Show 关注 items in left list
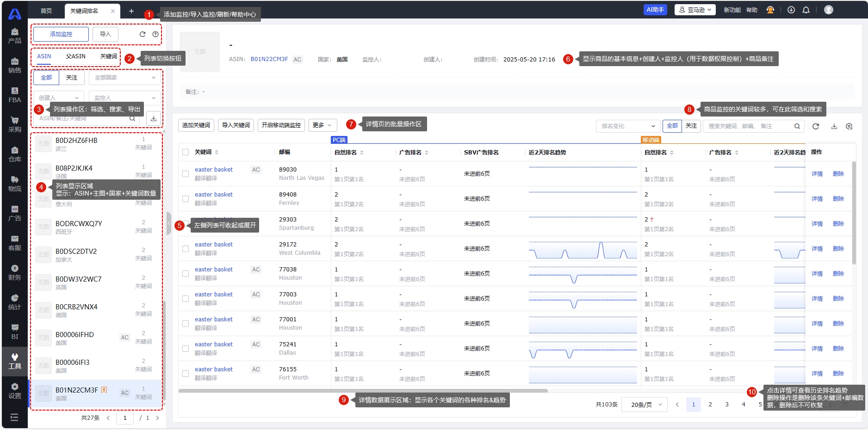Image resolution: width=868 pixels, height=430 pixels. [72, 78]
